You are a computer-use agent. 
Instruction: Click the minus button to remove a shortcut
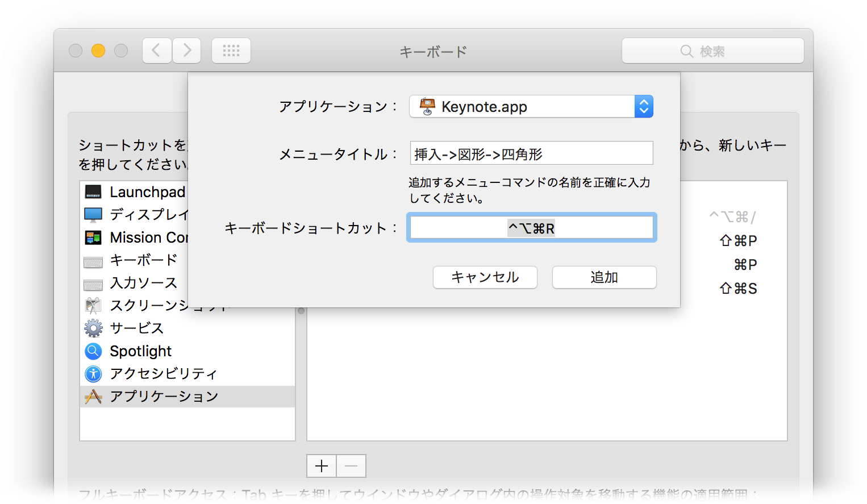pos(351,466)
